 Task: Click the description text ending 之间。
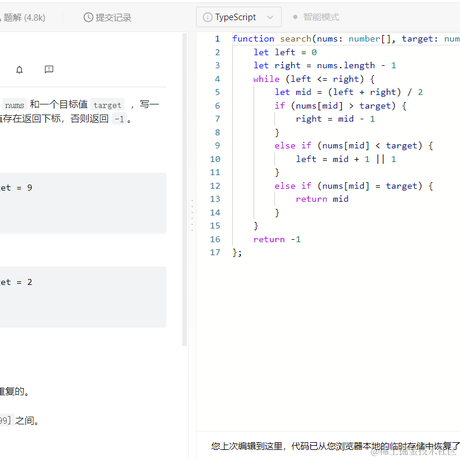tap(19, 421)
